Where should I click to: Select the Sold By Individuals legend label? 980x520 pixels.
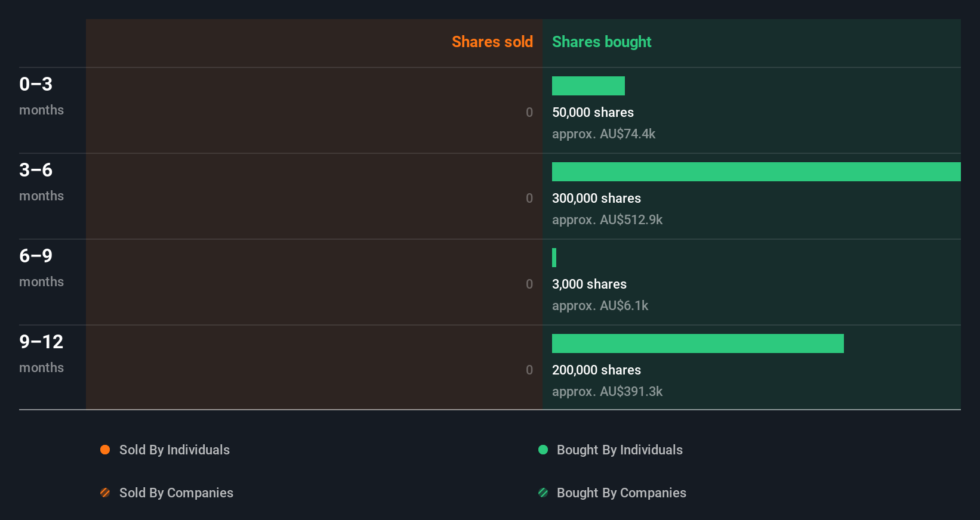(174, 450)
